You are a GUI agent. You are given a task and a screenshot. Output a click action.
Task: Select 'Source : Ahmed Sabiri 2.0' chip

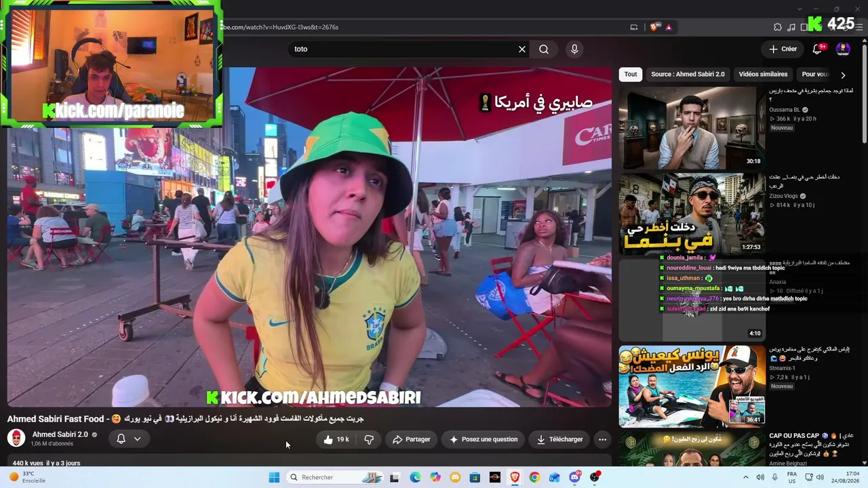688,75
